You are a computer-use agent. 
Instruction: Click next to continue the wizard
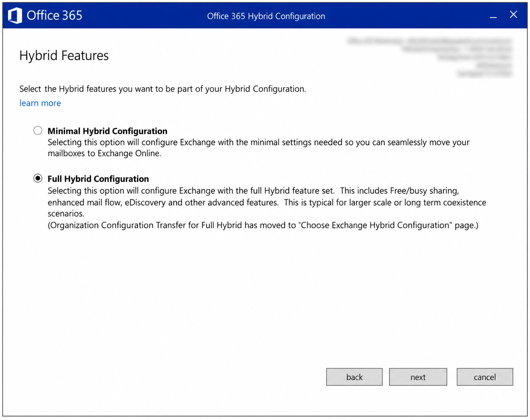pos(418,377)
